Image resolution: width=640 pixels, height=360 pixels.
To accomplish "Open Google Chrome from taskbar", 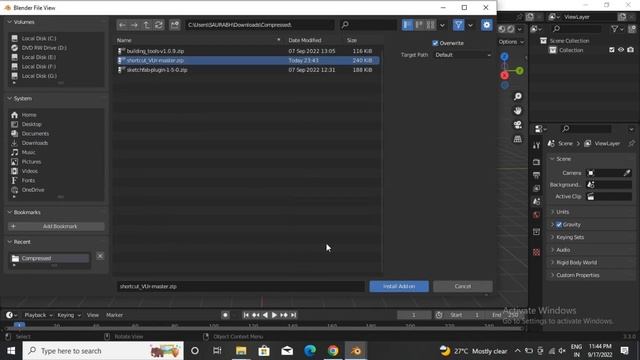I will [333, 351].
